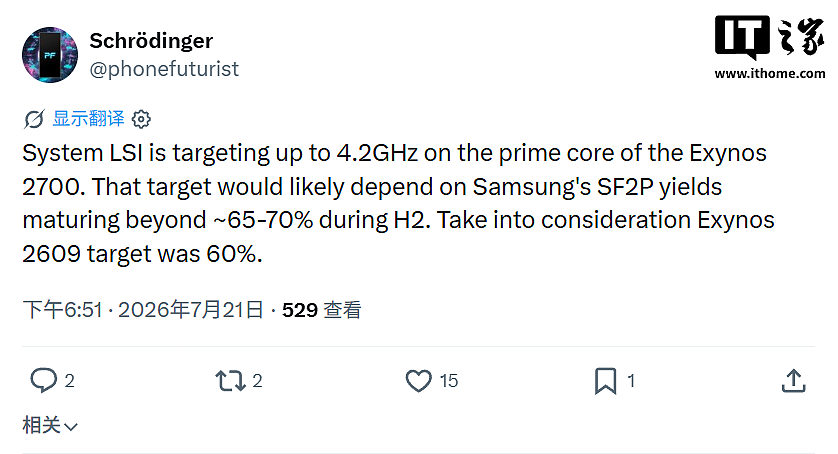
Task: Click the reply speech bubble icon
Action: click(x=43, y=381)
